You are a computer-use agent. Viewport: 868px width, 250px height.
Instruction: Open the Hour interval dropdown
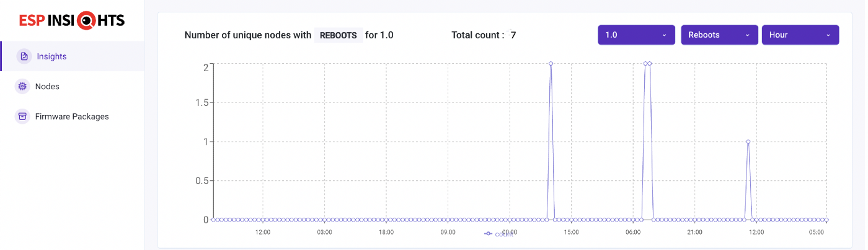(x=800, y=35)
